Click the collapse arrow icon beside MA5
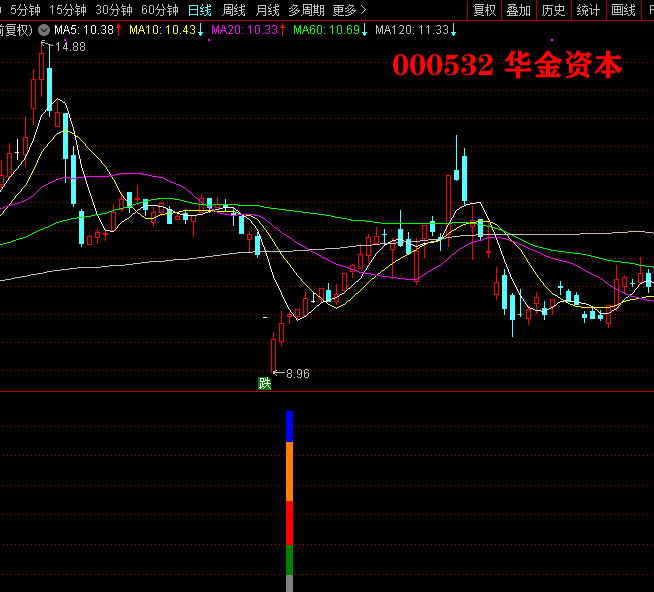The width and height of the screenshot is (654, 592). [x=44, y=30]
